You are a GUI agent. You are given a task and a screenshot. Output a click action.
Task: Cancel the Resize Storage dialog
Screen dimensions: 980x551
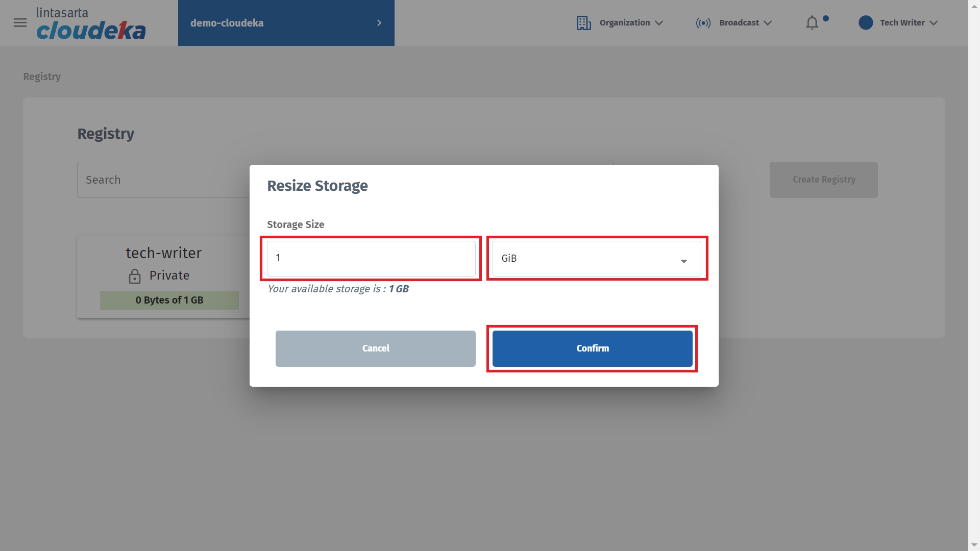pos(375,348)
